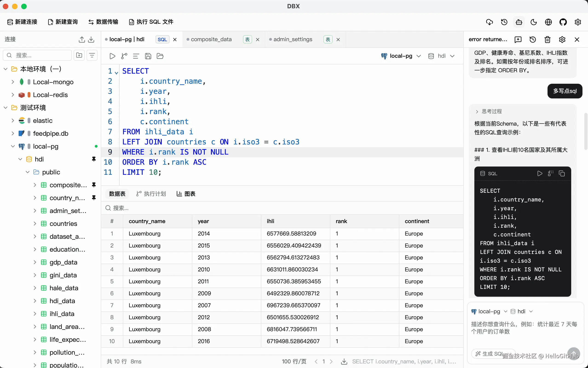
Task: Run the SQL query with play icon
Action: click(x=112, y=56)
